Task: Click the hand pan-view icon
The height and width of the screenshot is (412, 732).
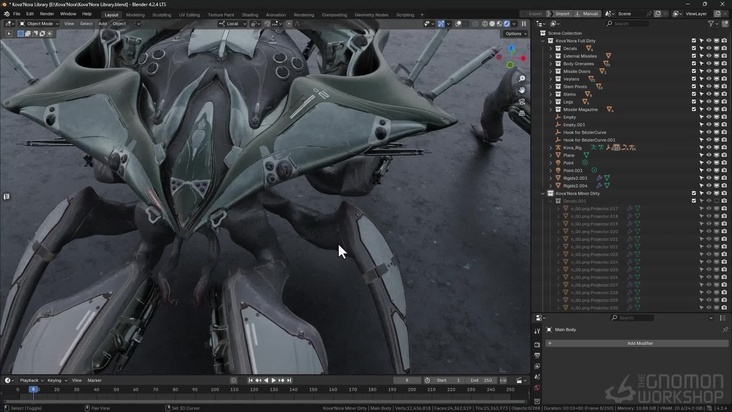Action: point(522,90)
